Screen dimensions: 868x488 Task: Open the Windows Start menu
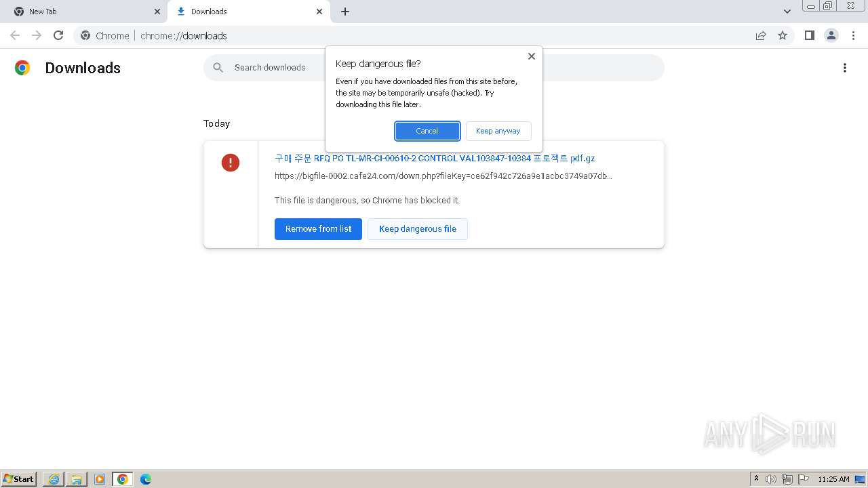[x=19, y=479]
